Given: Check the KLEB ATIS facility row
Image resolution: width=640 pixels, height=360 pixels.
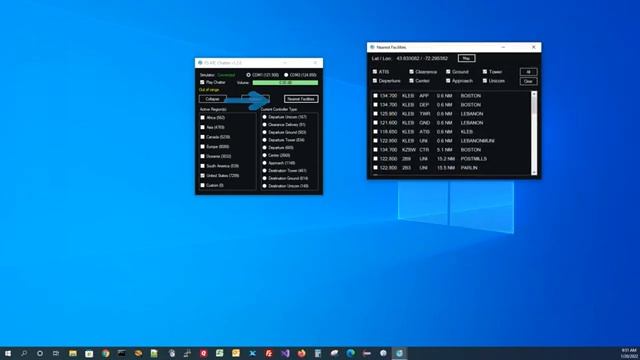Looking at the screenshot, I should (x=376, y=132).
